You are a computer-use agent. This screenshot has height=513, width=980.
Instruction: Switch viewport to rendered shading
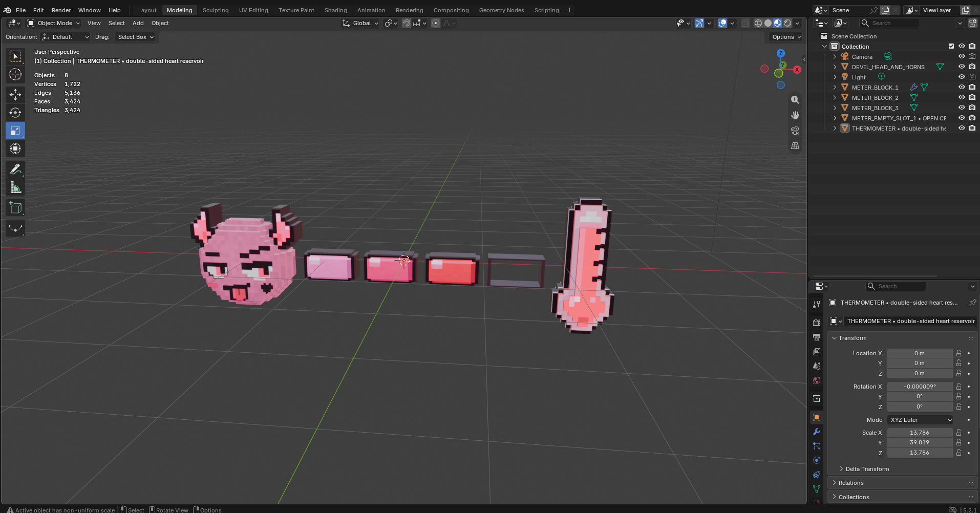point(787,23)
